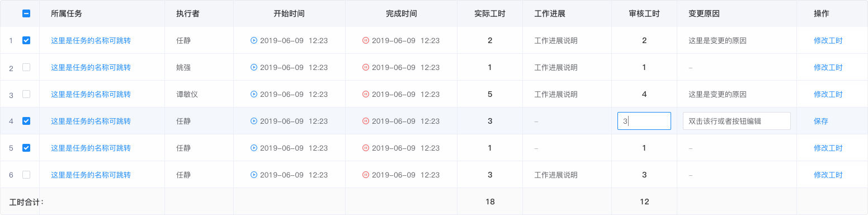Click the red pause icon in row 2 completion time

[366, 67]
